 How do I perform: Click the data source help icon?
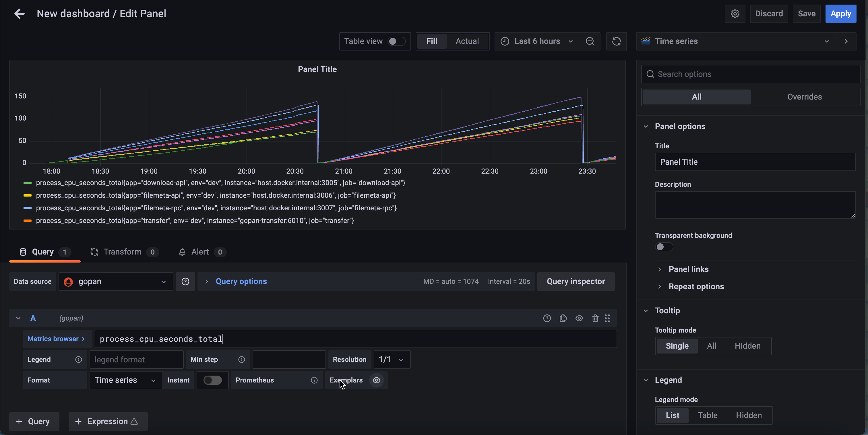[x=185, y=281]
